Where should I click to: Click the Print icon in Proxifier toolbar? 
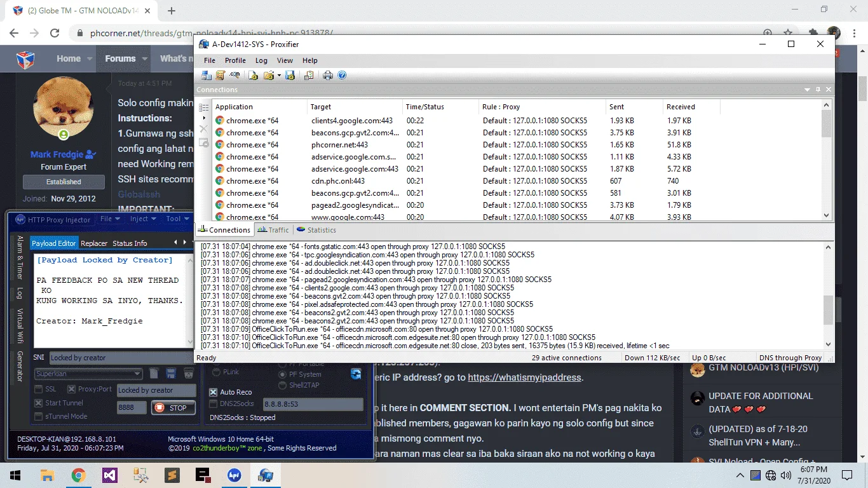point(328,75)
